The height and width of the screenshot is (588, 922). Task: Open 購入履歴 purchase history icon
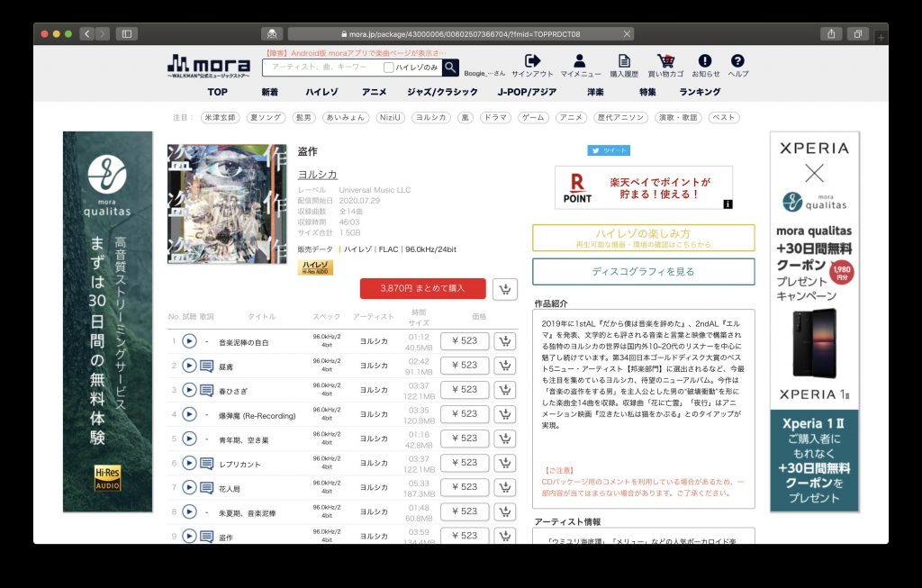[x=624, y=60]
